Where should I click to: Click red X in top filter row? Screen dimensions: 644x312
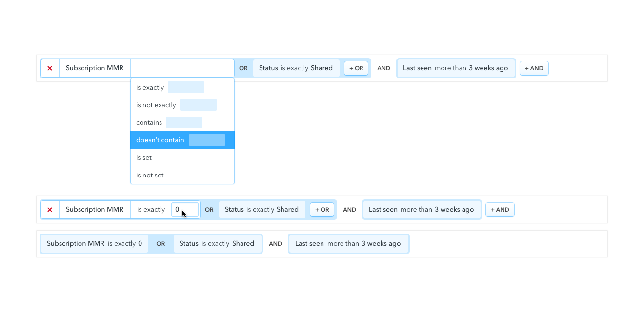click(x=50, y=68)
